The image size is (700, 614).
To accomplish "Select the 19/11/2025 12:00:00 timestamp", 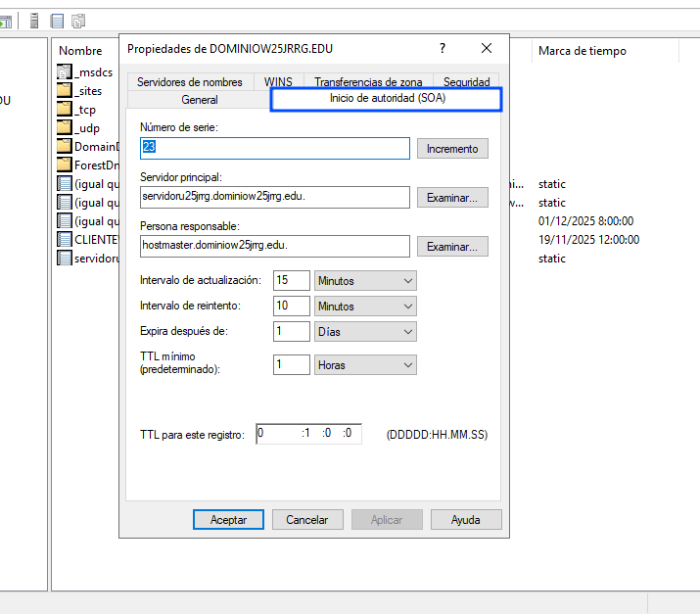I will coord(588,240).
